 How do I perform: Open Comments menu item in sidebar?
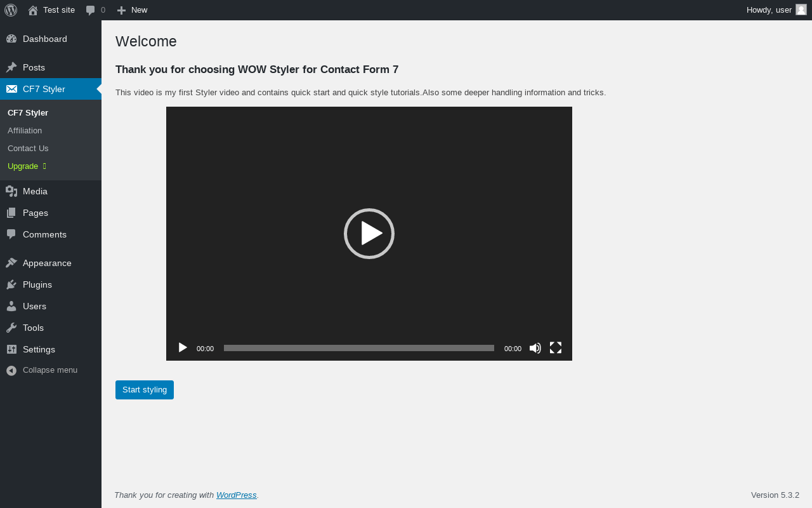tap(51, 234)
